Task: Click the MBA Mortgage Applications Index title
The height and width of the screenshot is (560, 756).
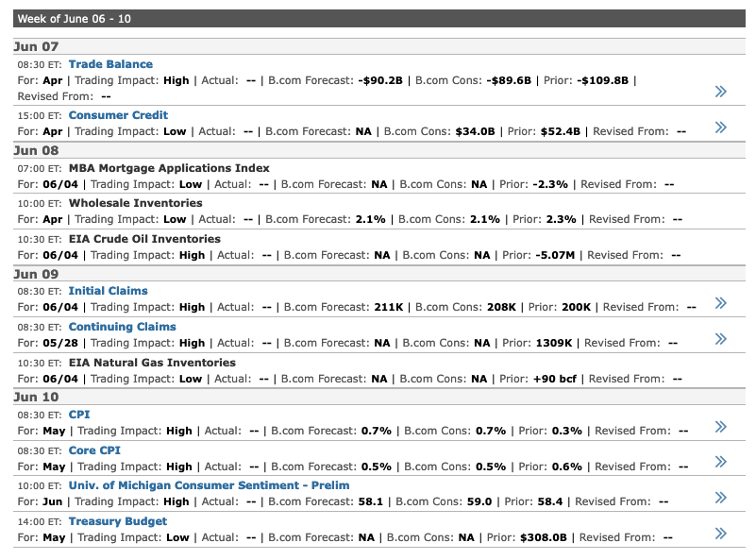Action: (x=169, y=168)
